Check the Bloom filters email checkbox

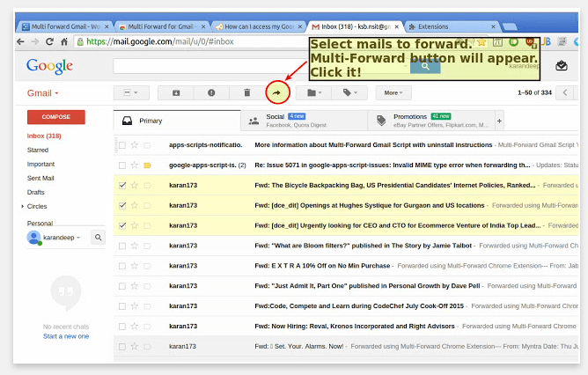(122, 246)
